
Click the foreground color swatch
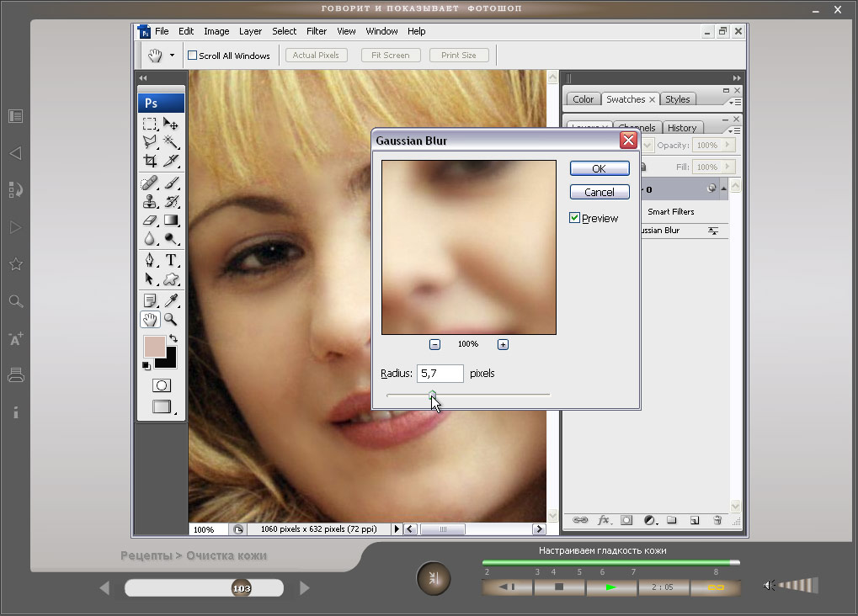coord(154,346)
